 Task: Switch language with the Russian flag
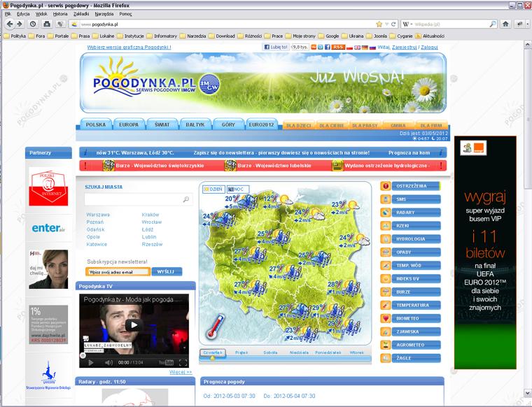point(372,48)
